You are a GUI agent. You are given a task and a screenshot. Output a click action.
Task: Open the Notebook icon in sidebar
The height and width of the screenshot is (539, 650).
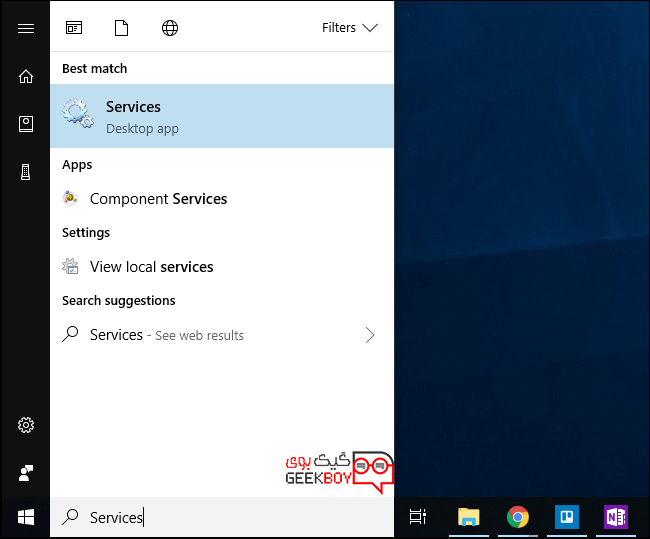pos(26,124)
